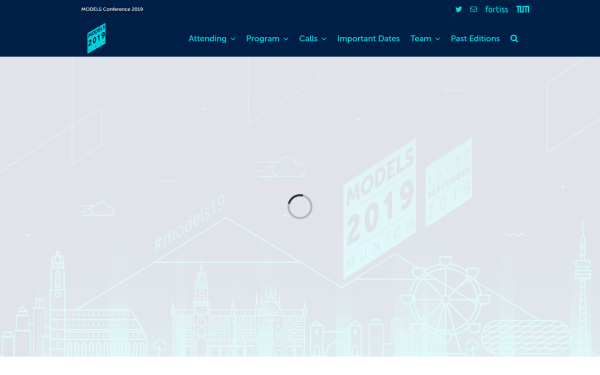Image resolution: width=600 pixels, height=375 pixels.
Task: Expand the Calls dropdown chevron
Action: coord(324,39)
